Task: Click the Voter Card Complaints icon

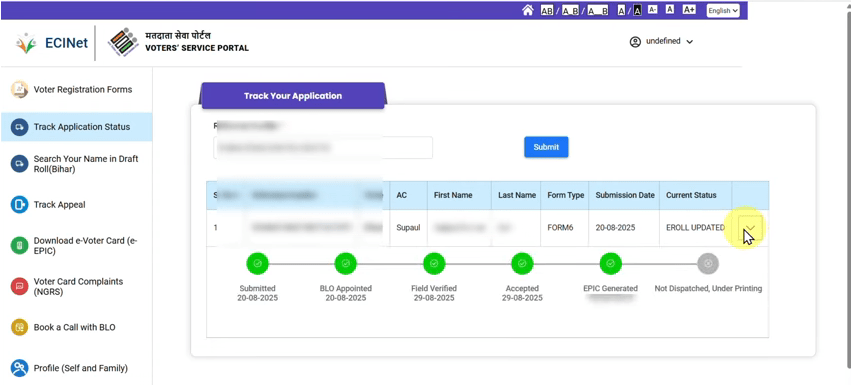Action: click(x=20, y=286)
